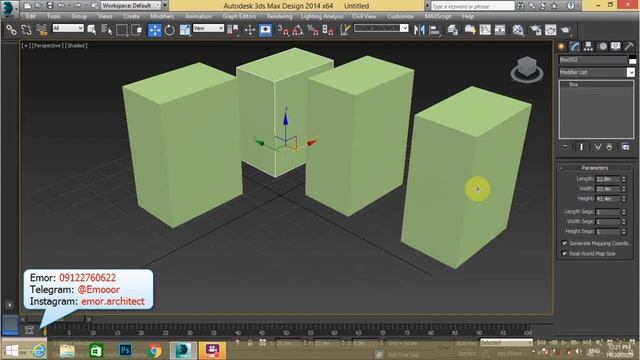Viewport: 640px width, 360px height.
Task: Expand the Quick Access Toolbar options arrow
Action: (165, 6)
